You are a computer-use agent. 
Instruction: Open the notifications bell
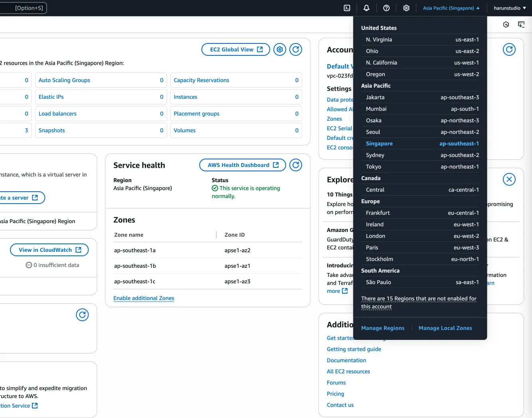pyautogui.click(x=366, y=8)
